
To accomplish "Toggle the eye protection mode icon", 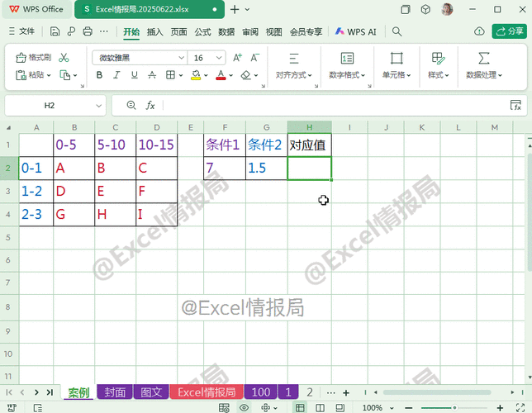I will pyautogui.click(x=244, y=407).
